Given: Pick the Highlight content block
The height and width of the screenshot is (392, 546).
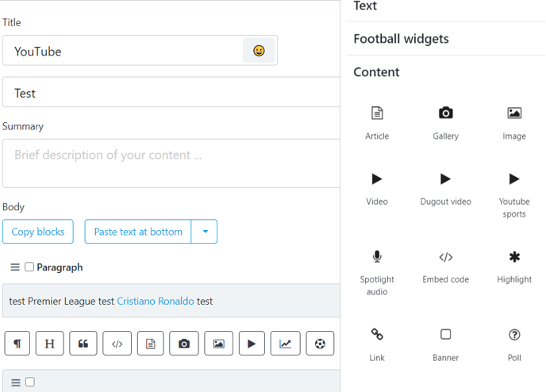Looking at the screenshot, I should coord(514,267).
